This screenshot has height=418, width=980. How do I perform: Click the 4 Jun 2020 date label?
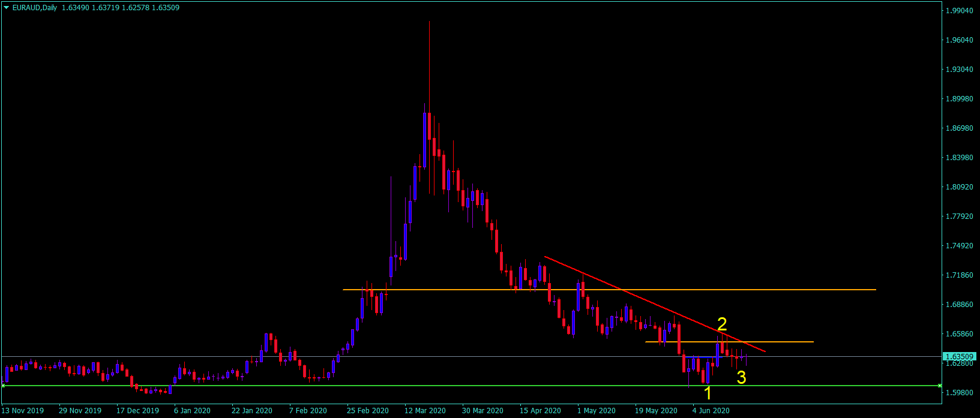point(711,411)
